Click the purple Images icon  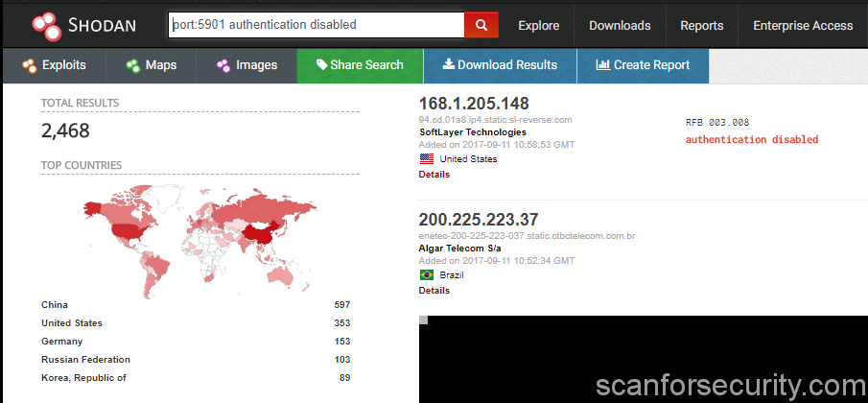[x=223, y=65]
